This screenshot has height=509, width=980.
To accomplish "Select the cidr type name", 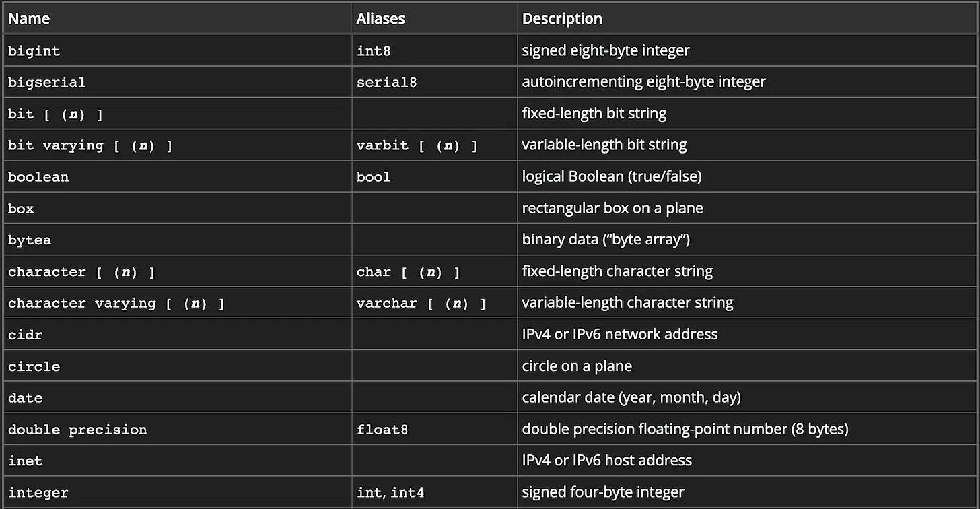I will [x=25, y=335].
